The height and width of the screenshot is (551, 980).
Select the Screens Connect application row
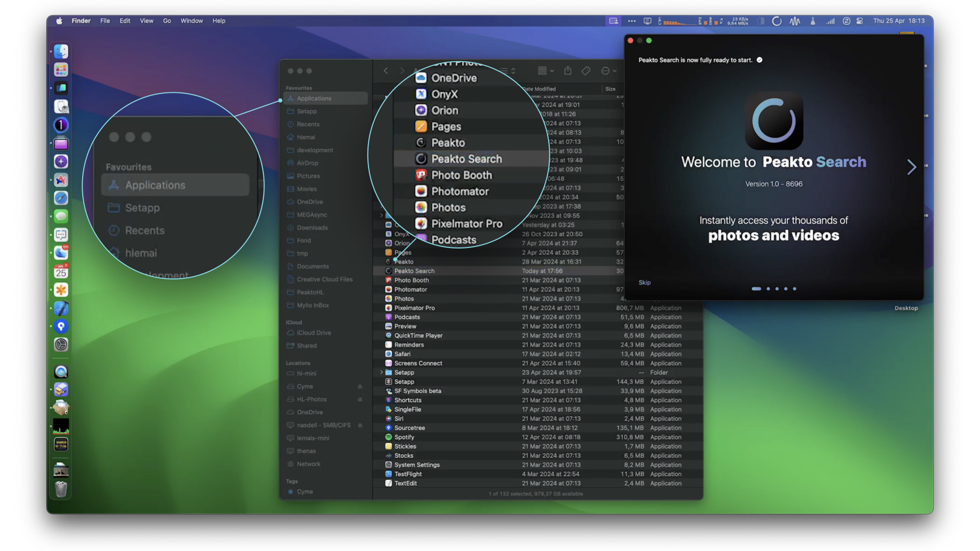(x=537, y=363)
